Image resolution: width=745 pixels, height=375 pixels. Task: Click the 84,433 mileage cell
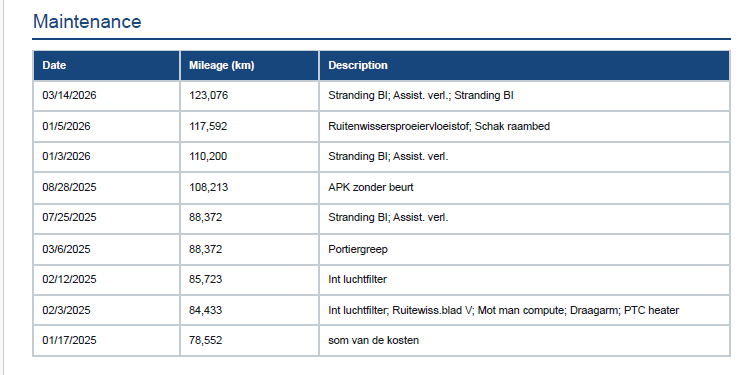point(249,310)
